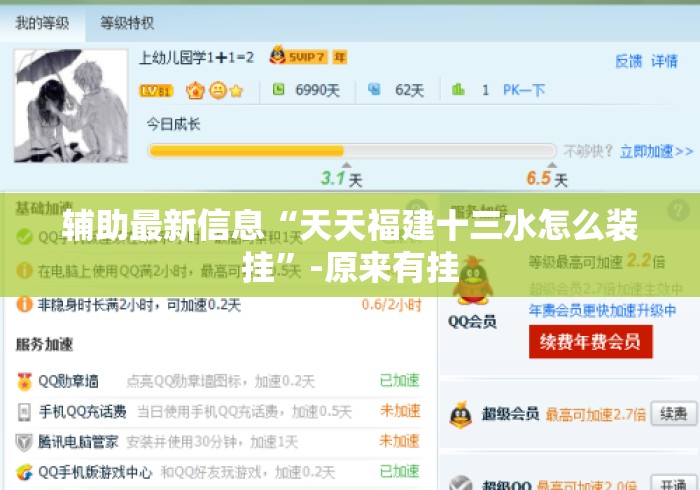This screenshot has height=490, width=700.
Task: Click the orange info icon beside 非隐身时长
Action: pos(25,305)
